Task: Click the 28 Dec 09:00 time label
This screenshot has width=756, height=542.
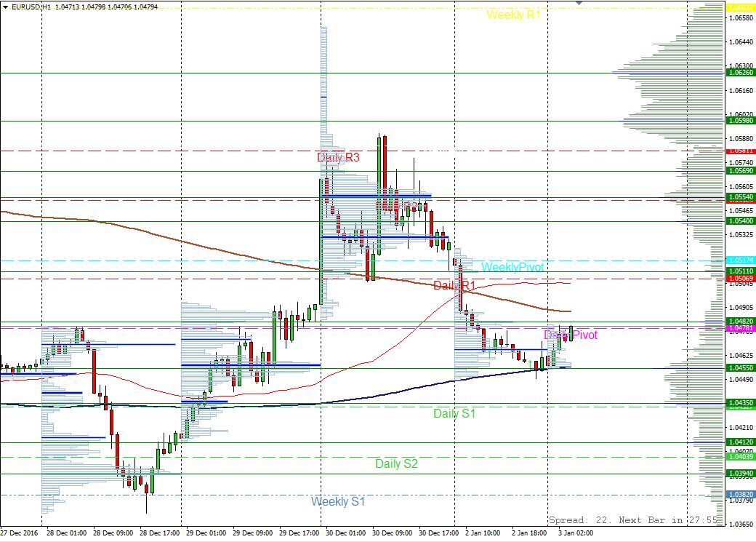Action: point(113,533)
